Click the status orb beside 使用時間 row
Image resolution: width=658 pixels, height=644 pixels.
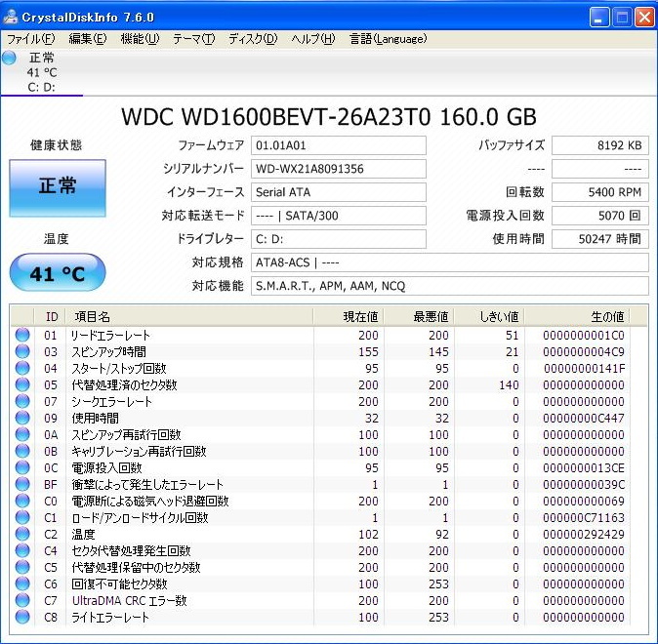tap(22, 419)
